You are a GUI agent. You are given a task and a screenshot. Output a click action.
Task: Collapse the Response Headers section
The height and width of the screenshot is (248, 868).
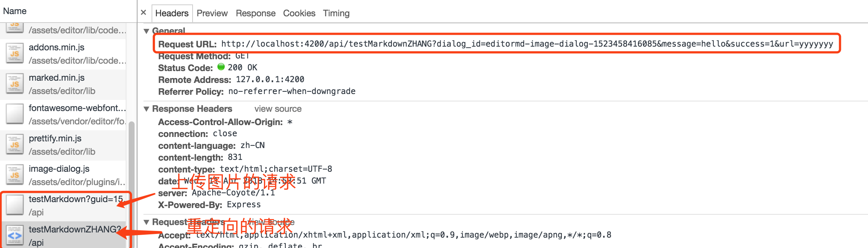(147, 108)
